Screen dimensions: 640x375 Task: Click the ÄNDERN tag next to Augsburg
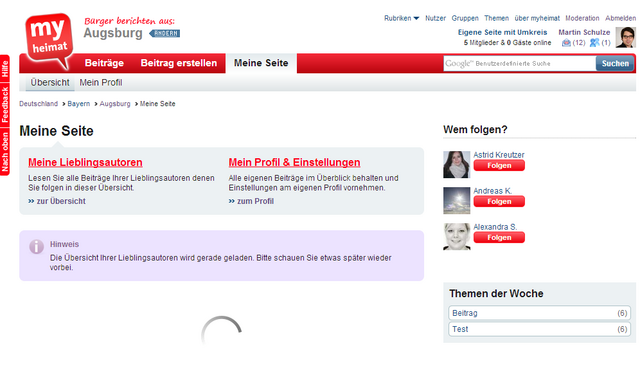(x=165, y=33)
